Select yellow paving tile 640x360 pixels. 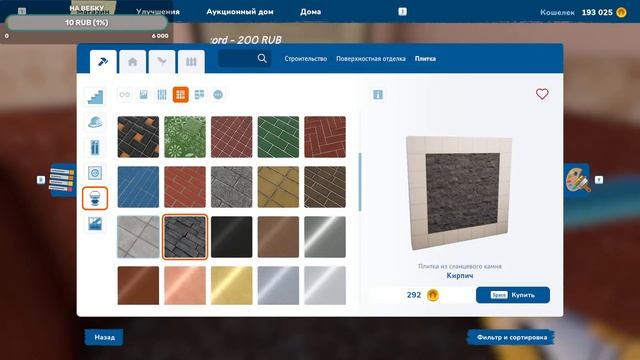278,187
